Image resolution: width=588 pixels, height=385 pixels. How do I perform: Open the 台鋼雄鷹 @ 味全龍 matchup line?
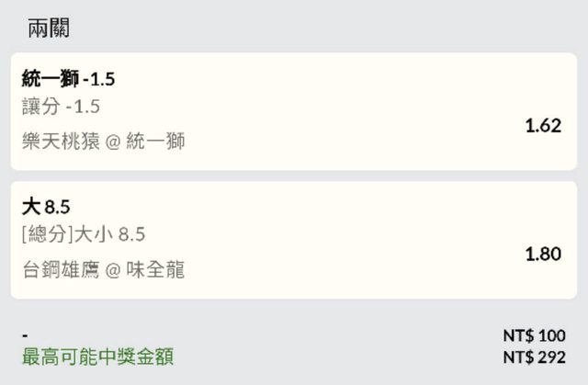[103, 269]
